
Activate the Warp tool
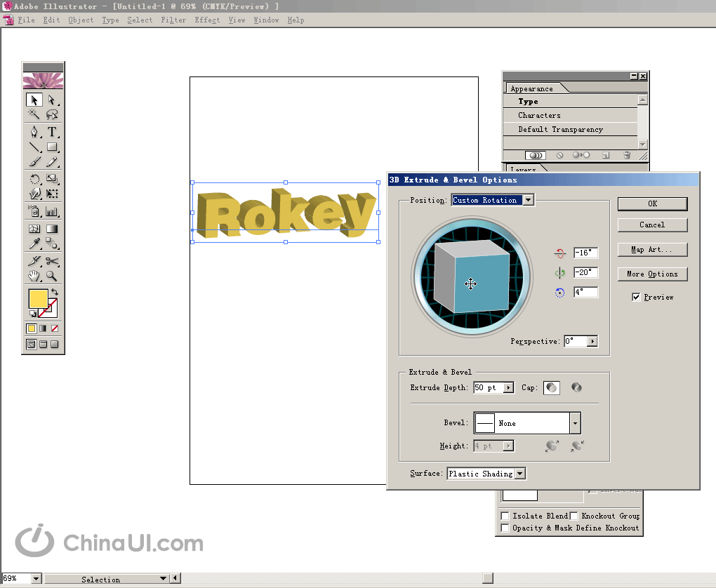34,194
